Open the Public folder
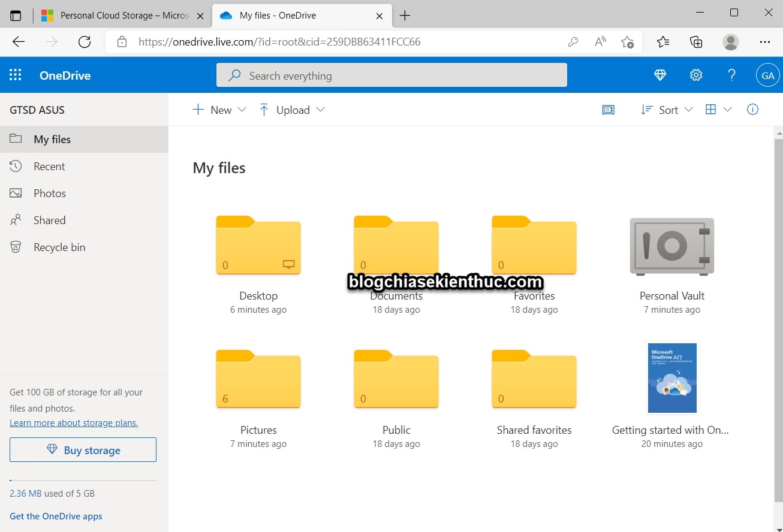 tap(396, 379)
